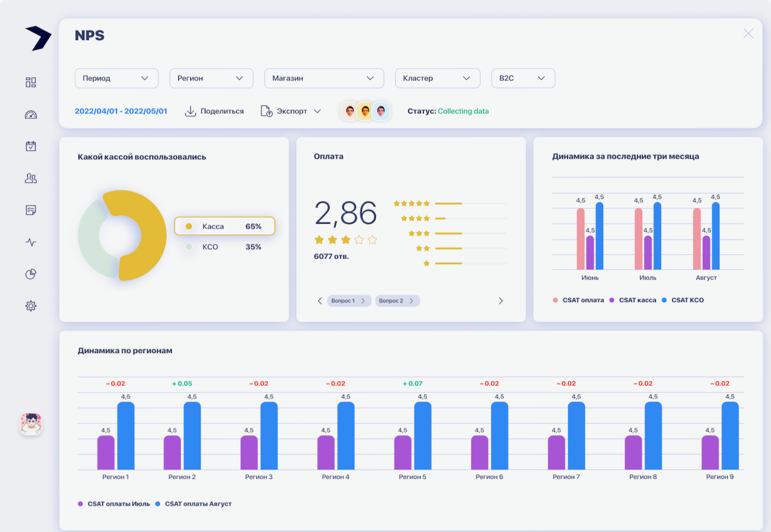Switch to the Вопрос 2 tab
This screenshot has width=771, height=532.
pos(397,301)
